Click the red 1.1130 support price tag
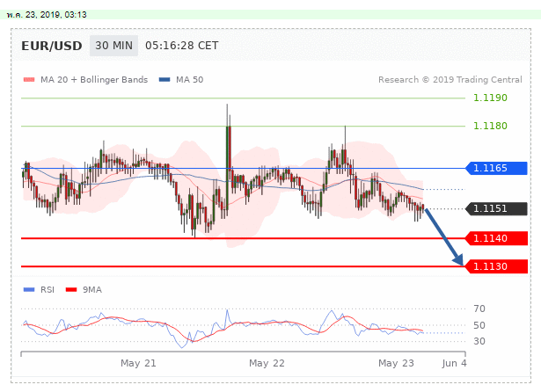The image size is (541, 392). (496, 266)
